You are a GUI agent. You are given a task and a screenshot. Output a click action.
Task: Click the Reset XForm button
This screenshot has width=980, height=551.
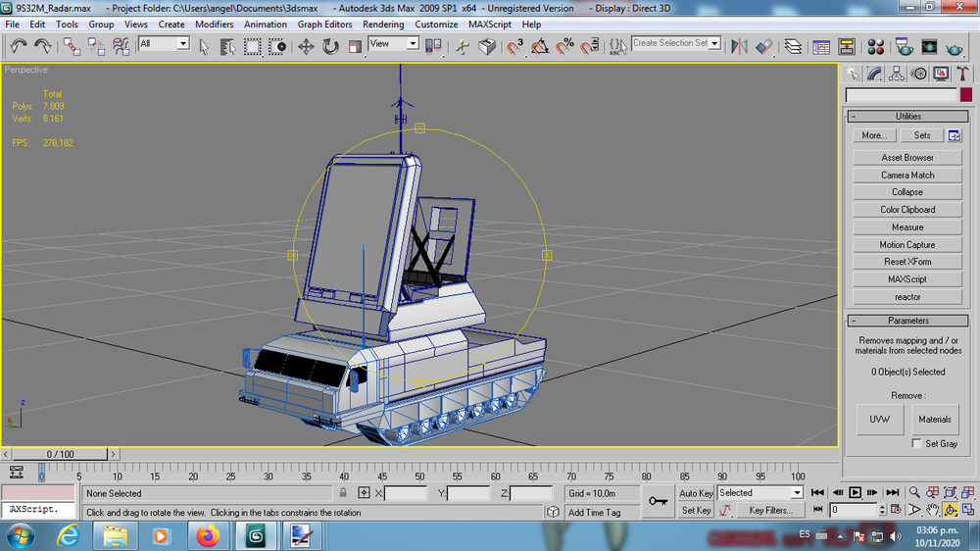(907, 262)
